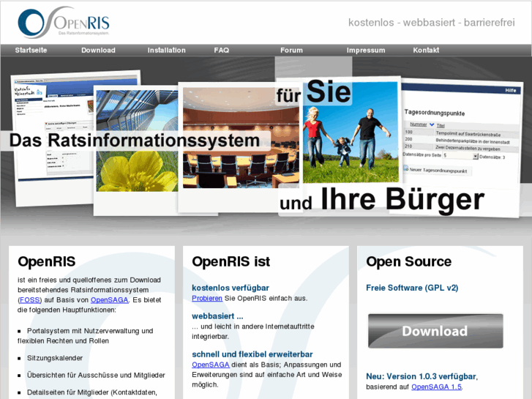Click 'Freie Software (GPL v2)' heading
532x399 pixels.
pyautogui.click(x=412, y=288)
